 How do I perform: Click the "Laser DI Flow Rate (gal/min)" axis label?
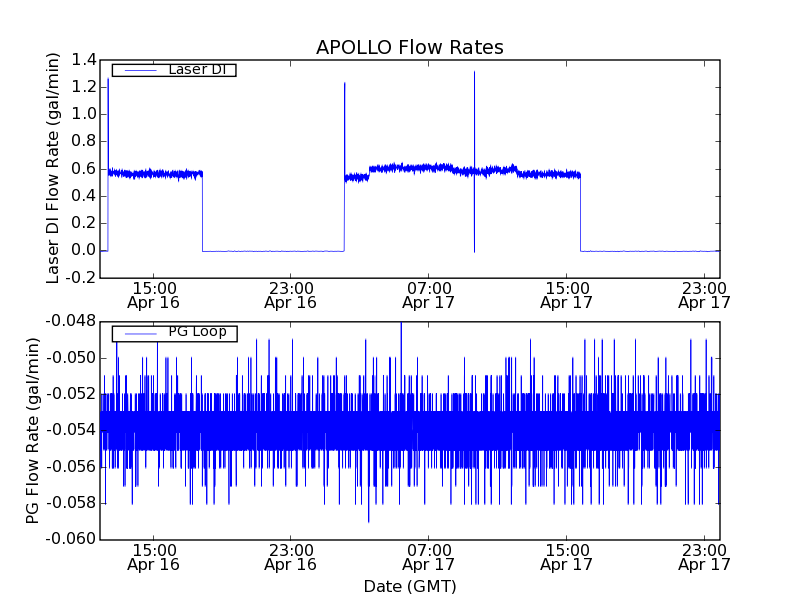53,168
